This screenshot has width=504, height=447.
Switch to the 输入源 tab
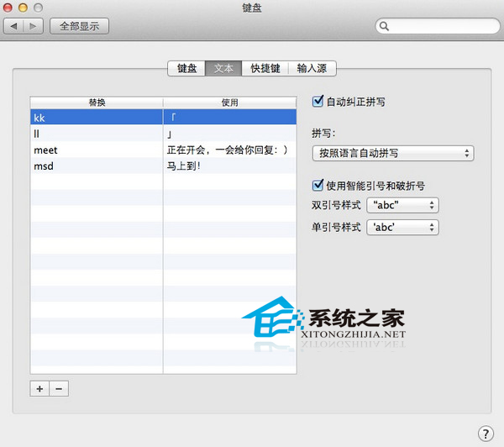click(312, 68)
